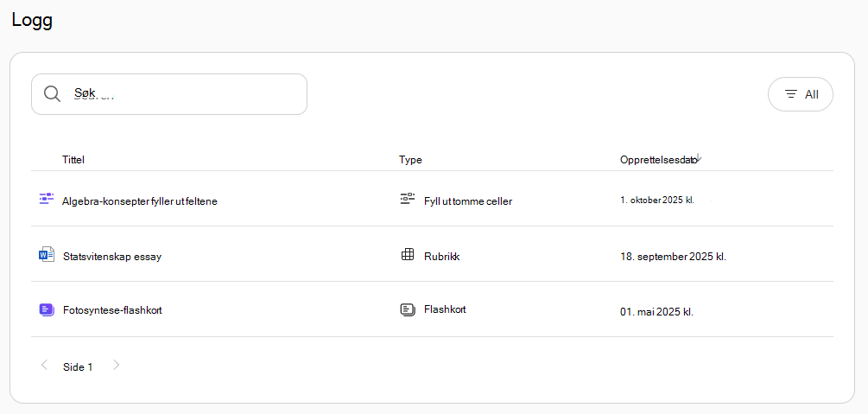Open the Statsvitenskap essay entry
Image resolution: width=868 pixels, height=414 pixels.
point(112,257)
